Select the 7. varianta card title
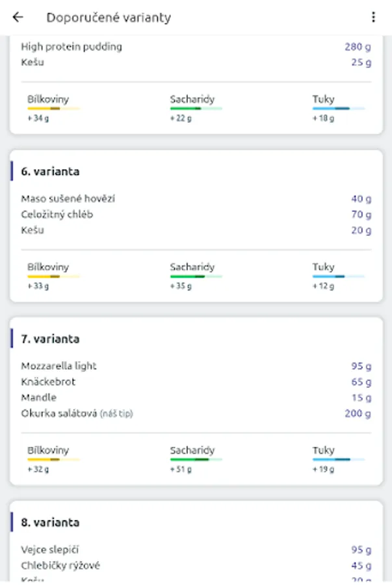This screenshot has width=392, height=585. (x=50, y=339)
